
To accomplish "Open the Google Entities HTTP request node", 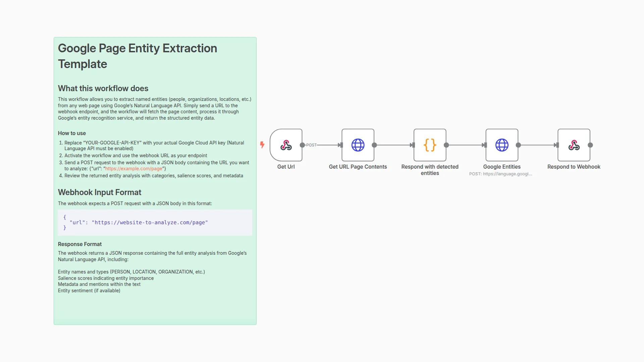I will point(501,145).
